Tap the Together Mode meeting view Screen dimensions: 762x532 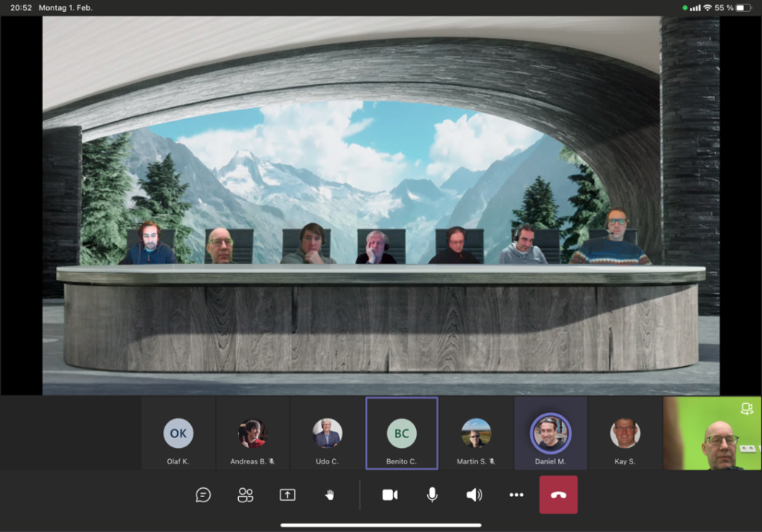point(381,205)
